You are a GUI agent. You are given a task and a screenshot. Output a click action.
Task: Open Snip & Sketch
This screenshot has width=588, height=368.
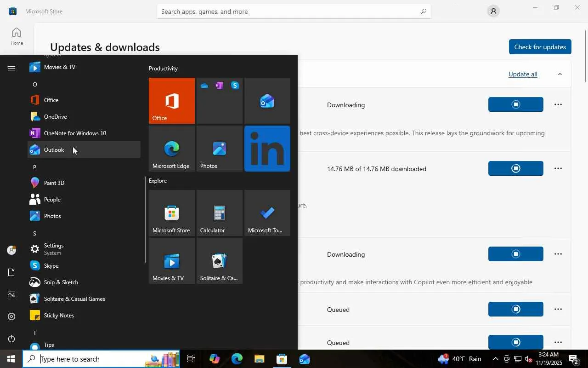click(x=84, y=282)
